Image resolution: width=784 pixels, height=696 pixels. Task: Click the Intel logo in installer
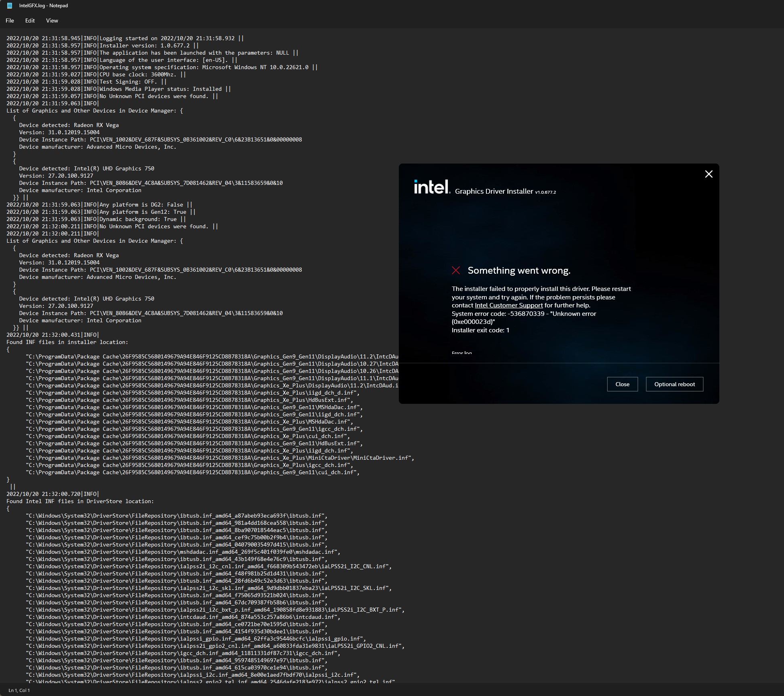[x=432, y=187]
